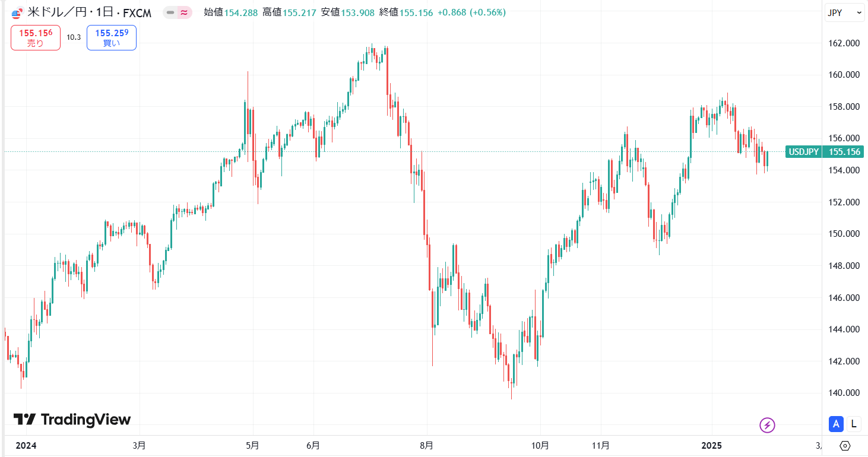868x457 pixels.
Task: Click the 米ドル／円 · 1日 · FXCM symbol title
Action: coord(90,12)
